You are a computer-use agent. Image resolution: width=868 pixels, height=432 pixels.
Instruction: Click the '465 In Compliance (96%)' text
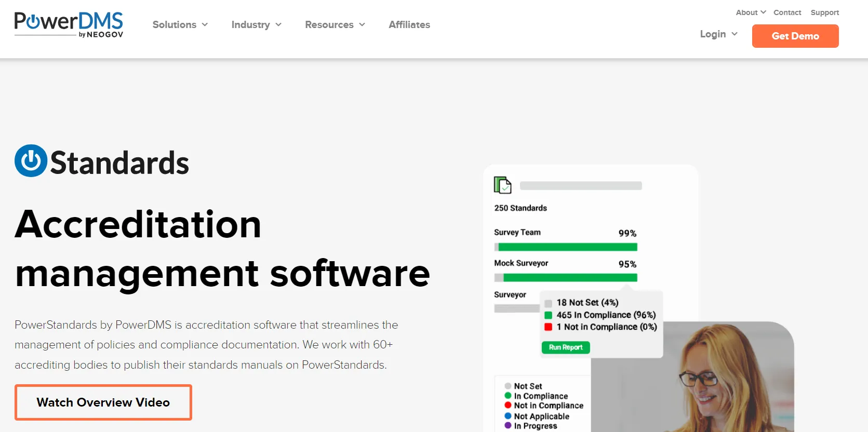[x=606, y=315]
